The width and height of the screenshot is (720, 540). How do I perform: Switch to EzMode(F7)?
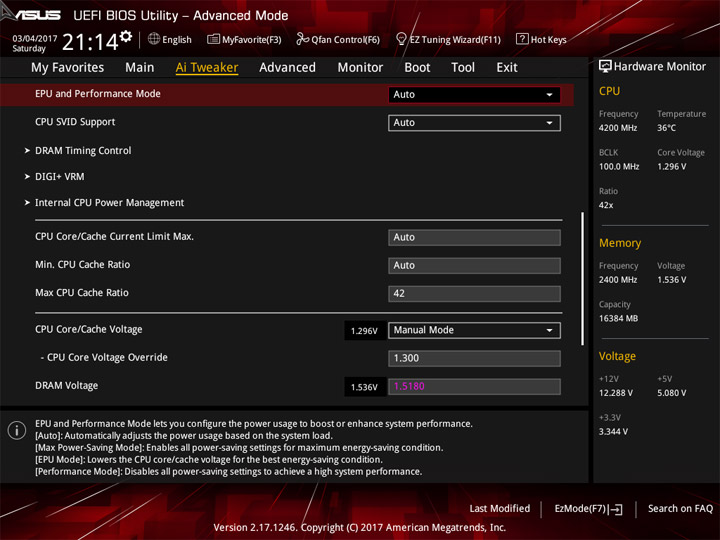pos(588,509)
